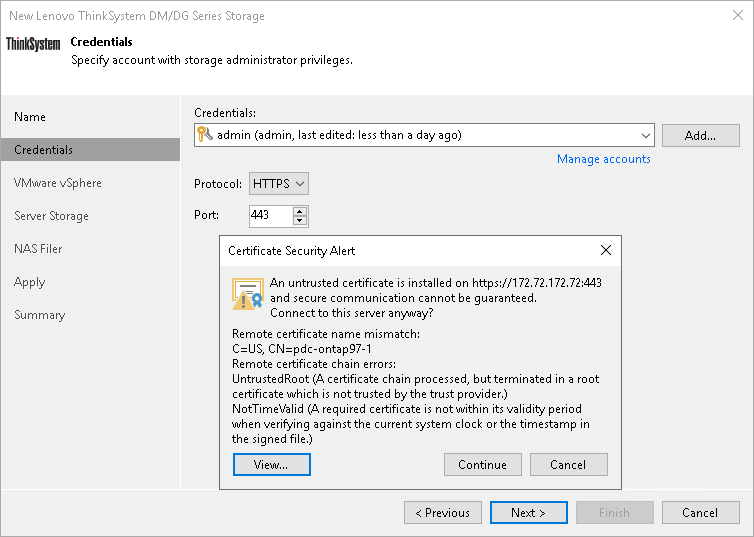Open the Manage accounts link
Image resolution: width=754 pixels, height=537 pixels.
coord(603,159)
